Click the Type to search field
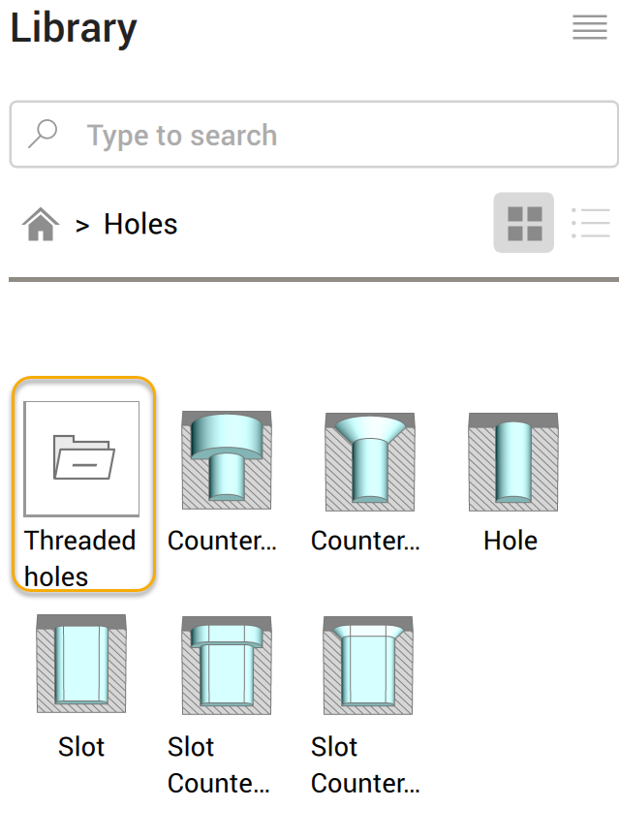 (329, 136)
